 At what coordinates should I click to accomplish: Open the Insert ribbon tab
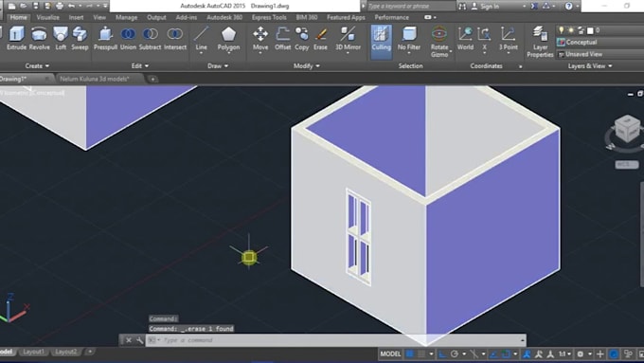(76, 17)
